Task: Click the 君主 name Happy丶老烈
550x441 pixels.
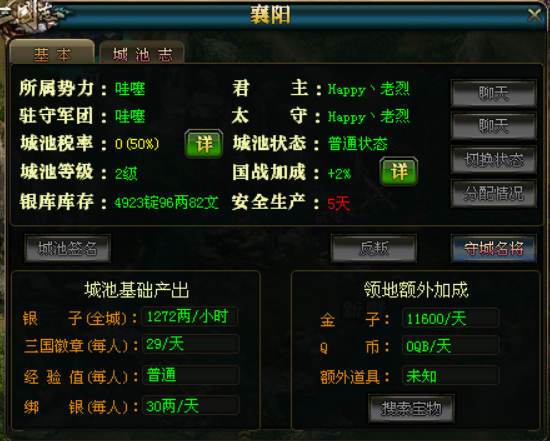Action: [x=369, y=89]
